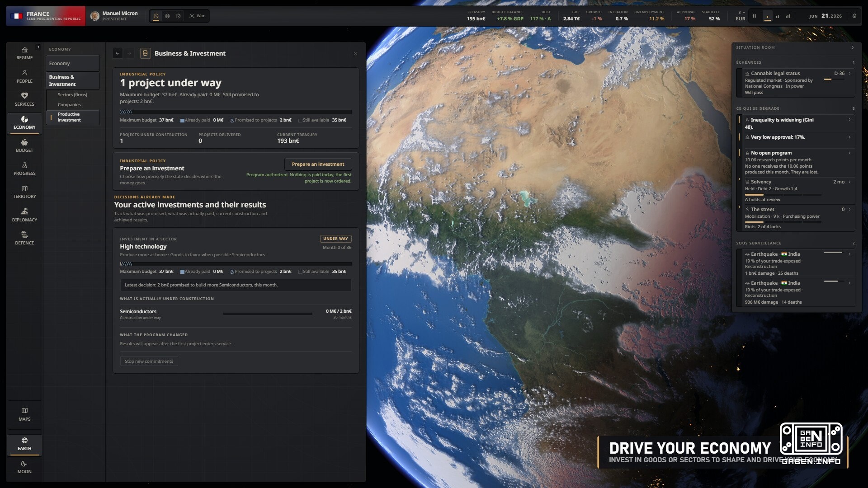Image resolution: width=868 pixels, height=488 pixels.
Task: Click Stop new commitments button
Action: [149, 361]
